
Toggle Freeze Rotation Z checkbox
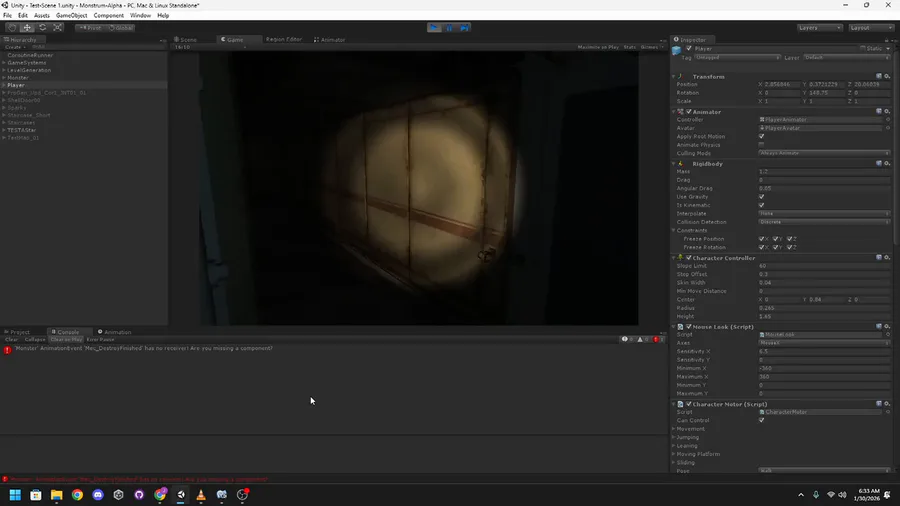tap(790, 247)
